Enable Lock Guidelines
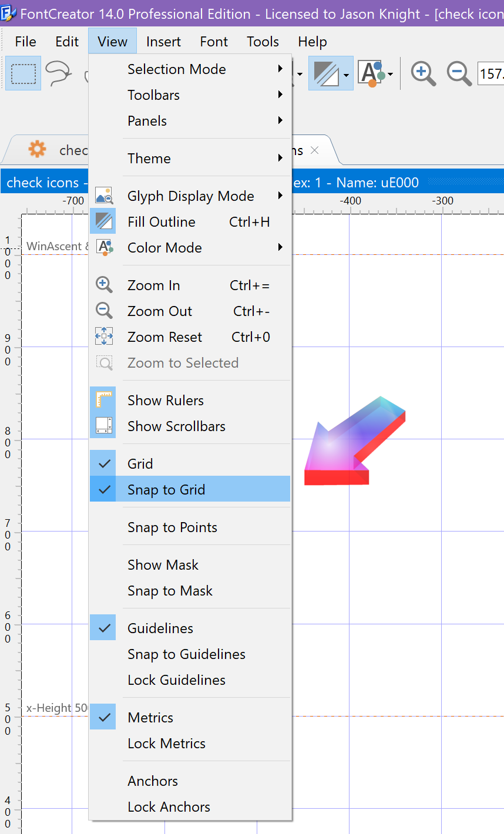Viewport: 504px width, 834px height. tap(190, 680)
